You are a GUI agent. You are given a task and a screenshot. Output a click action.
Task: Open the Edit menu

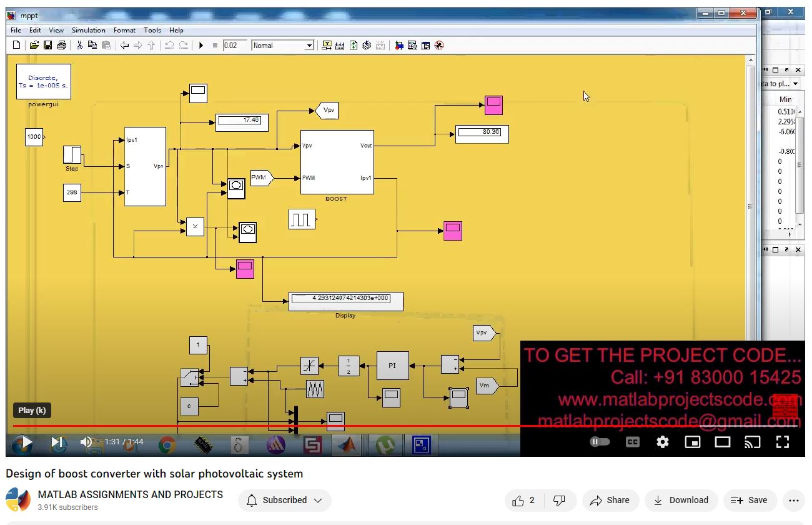[x=35, y=30]
